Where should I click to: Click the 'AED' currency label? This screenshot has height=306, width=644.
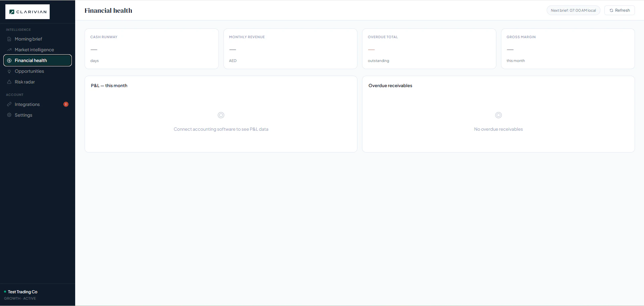point(233,61)
